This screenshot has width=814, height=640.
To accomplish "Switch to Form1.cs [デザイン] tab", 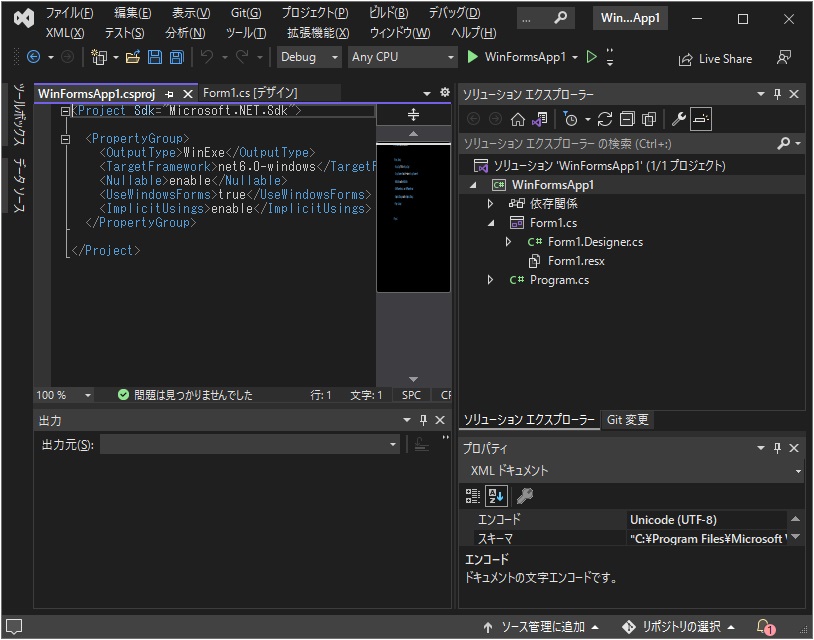I will point(250,93).
